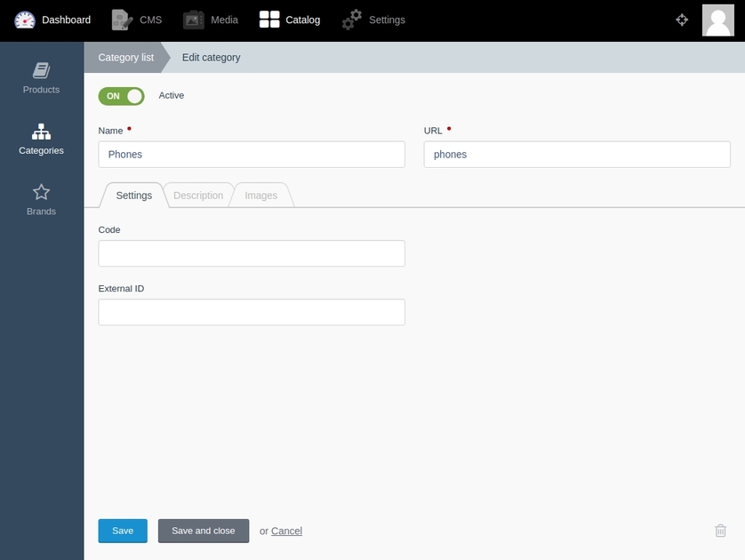Open the CMS section icon
745x560 pixels.
122,20
